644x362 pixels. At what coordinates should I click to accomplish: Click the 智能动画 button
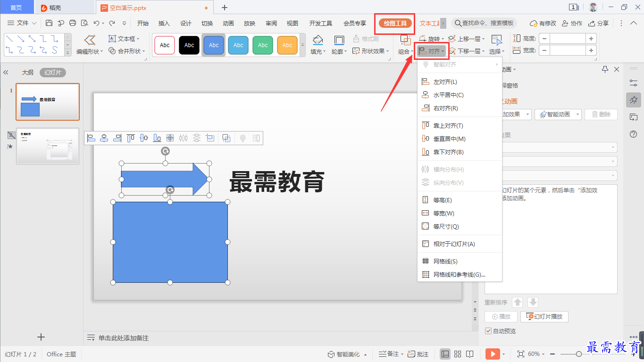point(557,114)
